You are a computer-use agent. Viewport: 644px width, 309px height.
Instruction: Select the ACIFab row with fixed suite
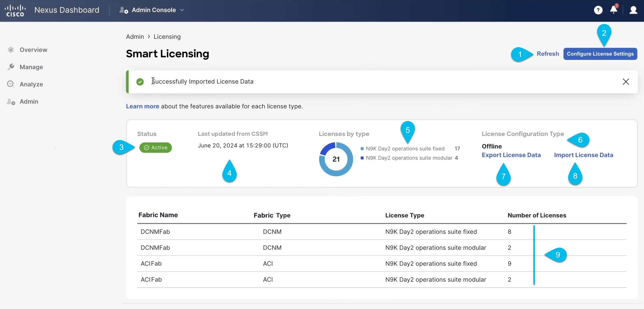(x=382, y=264)
